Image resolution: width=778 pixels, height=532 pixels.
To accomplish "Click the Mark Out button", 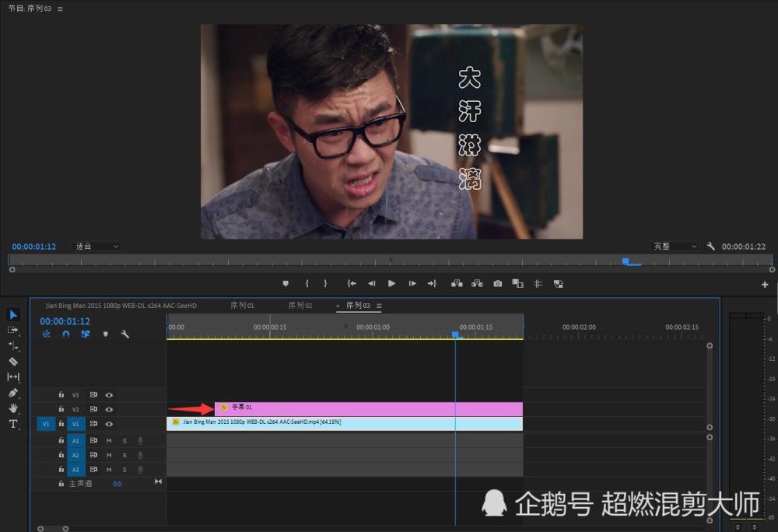I will [325, 284].
